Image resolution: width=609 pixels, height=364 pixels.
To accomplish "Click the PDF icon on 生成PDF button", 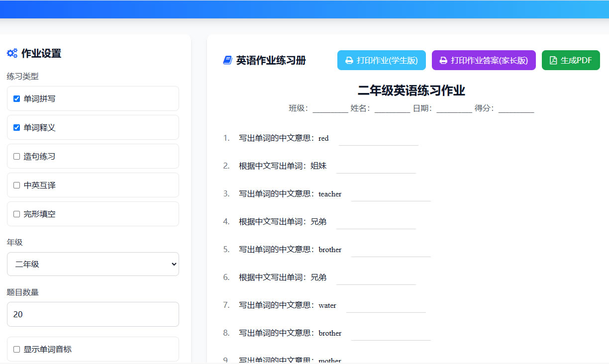I will [x=554, y=60].
